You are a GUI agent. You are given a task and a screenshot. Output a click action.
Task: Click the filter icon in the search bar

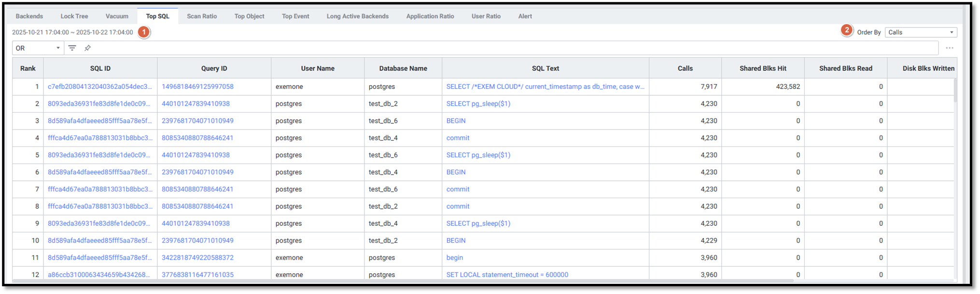click(72, 48)
